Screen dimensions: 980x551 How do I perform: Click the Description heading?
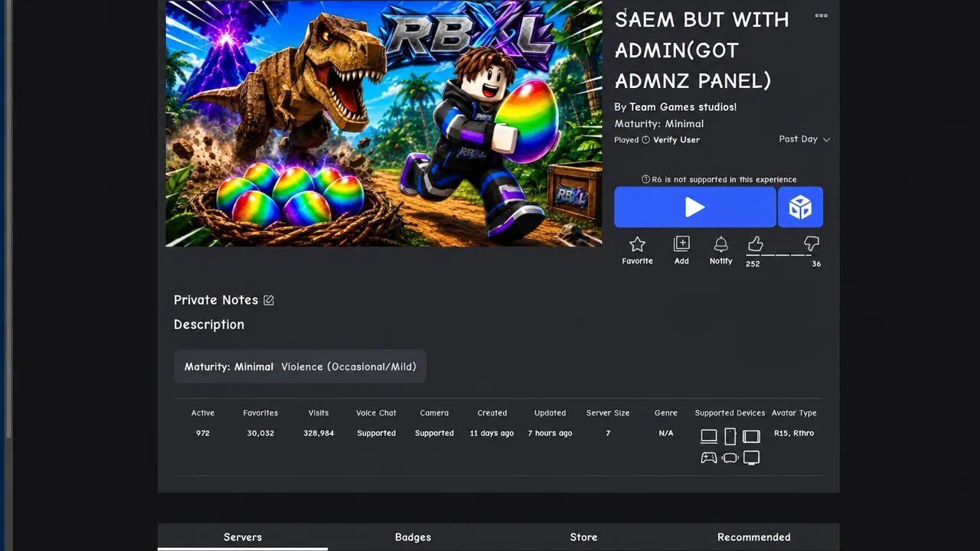pyautogui.click(x=209, y=324)
